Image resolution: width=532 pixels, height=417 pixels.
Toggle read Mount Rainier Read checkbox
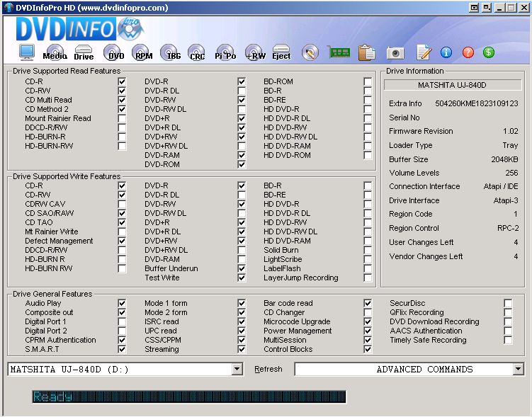point(122,119)
